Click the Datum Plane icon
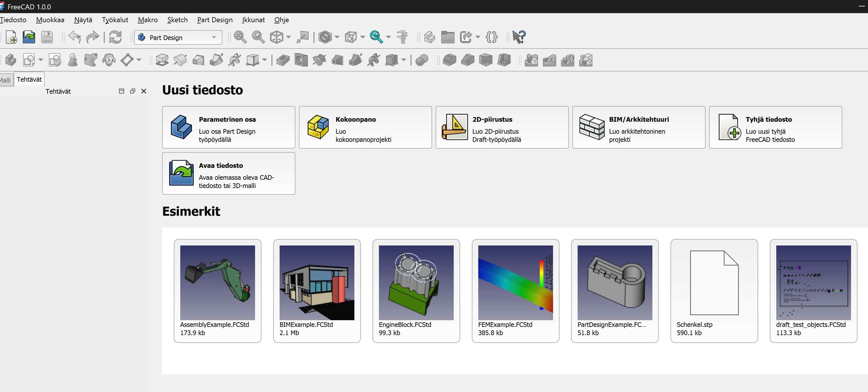Image resolution: width=868 pixels, height=392 pixels. pyautogui.click(x=127, y=60)
